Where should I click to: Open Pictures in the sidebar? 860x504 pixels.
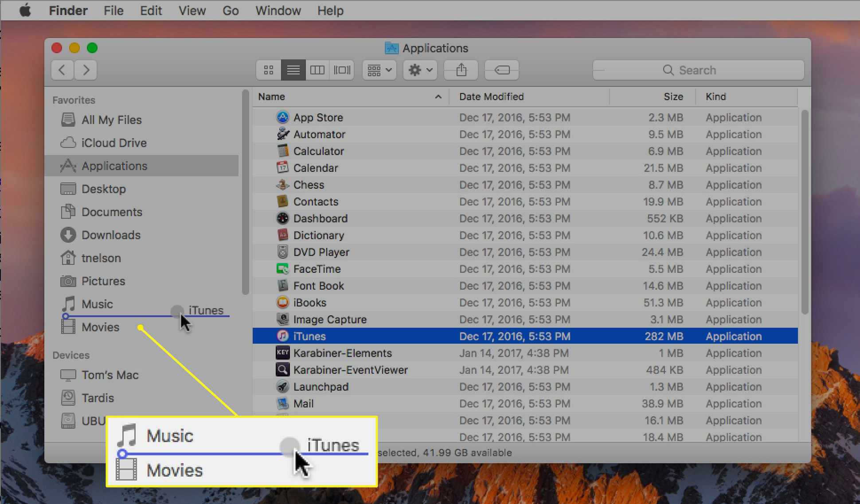[x=142, y=281]
